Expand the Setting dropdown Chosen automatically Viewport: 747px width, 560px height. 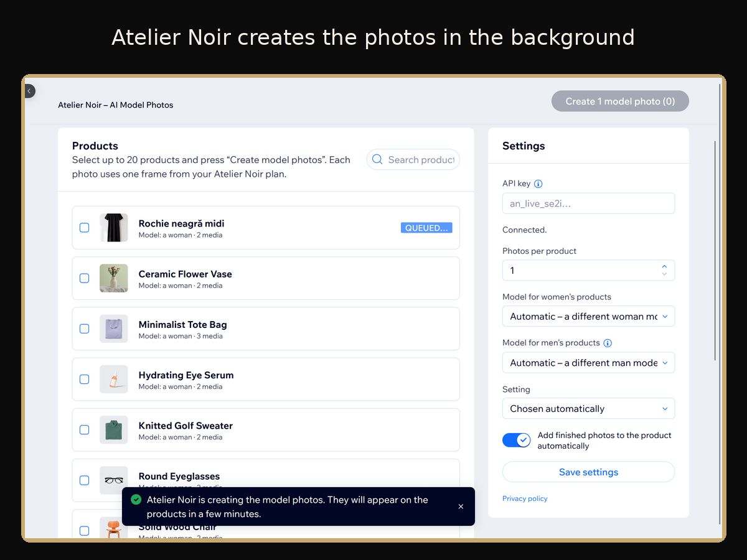point(588,409)
